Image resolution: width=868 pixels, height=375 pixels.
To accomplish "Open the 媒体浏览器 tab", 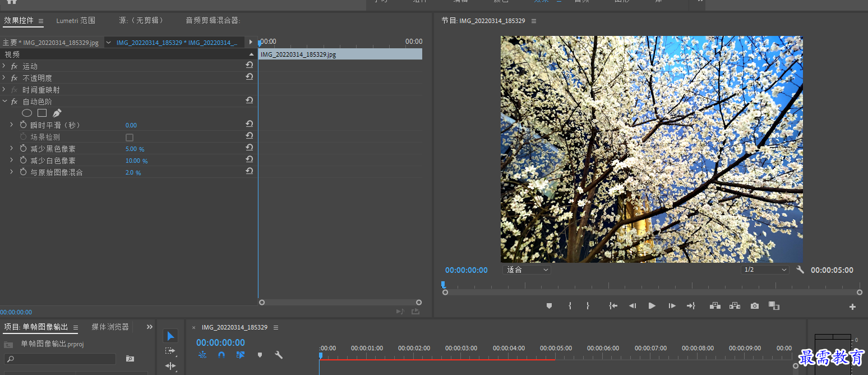I will [x=110, y=327].
